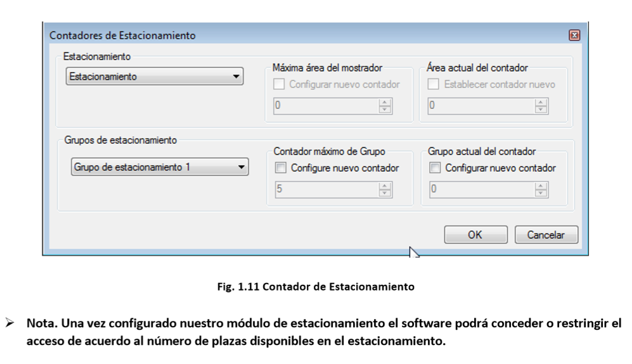Click the Máxima área del mostrador number field
The height and width of the screenshot is (364, 632).
(x=326, y=106)
